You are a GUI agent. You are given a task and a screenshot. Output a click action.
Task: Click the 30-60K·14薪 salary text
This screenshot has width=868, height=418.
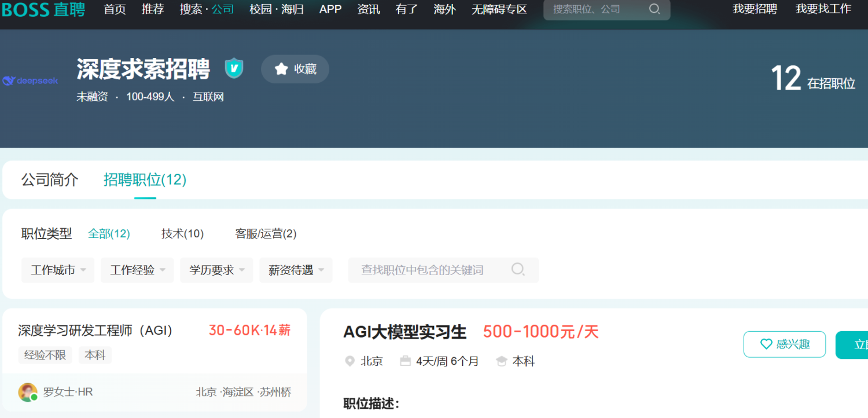pos(249,331)
